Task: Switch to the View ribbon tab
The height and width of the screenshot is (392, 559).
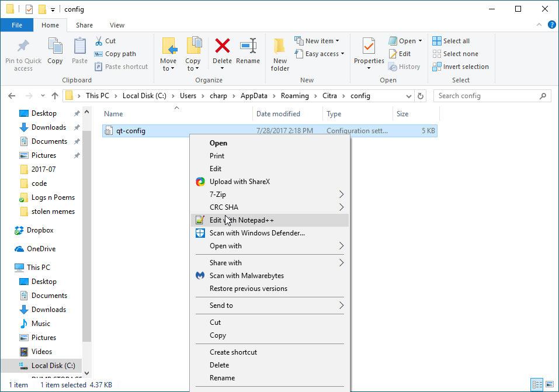Action: pos(117,25)
